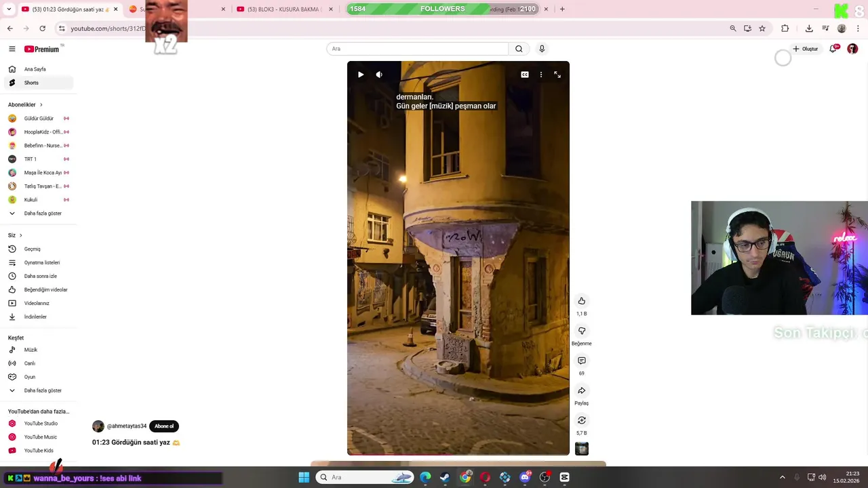Expand Keşfet with Daha fazla göster
The height and width of the screenshot is (488, 868).
coord(39,390)
